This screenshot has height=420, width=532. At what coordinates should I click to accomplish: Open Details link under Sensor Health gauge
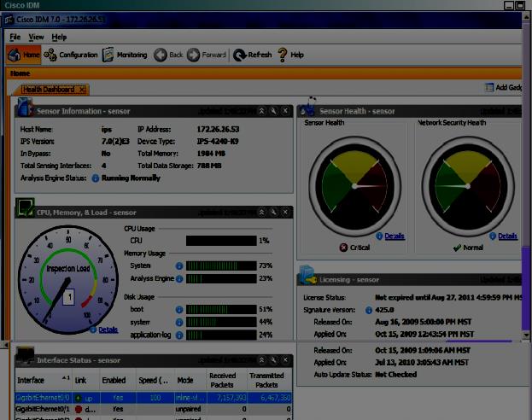pyautogui.click(x=395, y=236)
